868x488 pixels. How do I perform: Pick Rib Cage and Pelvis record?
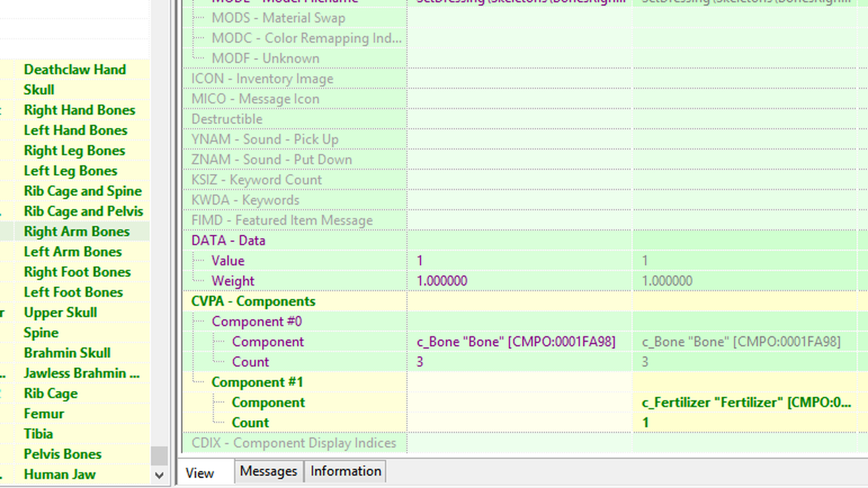click(x=83, y=211)
